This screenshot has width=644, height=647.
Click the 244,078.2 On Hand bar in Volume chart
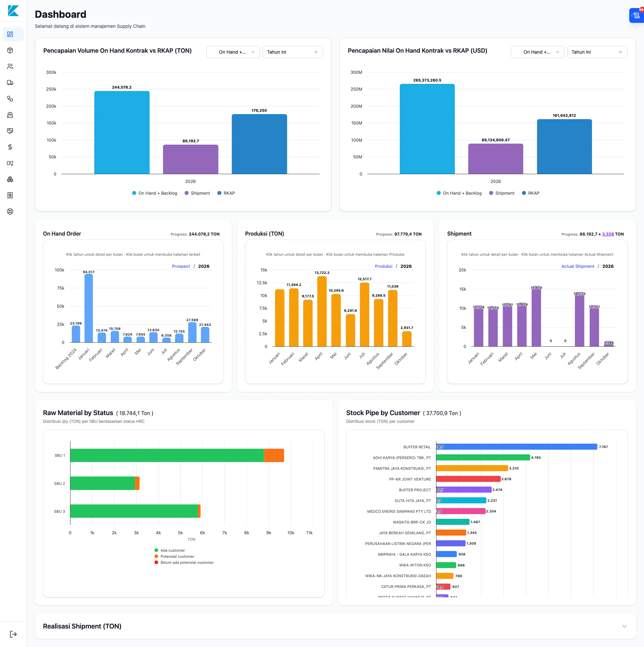122,132
